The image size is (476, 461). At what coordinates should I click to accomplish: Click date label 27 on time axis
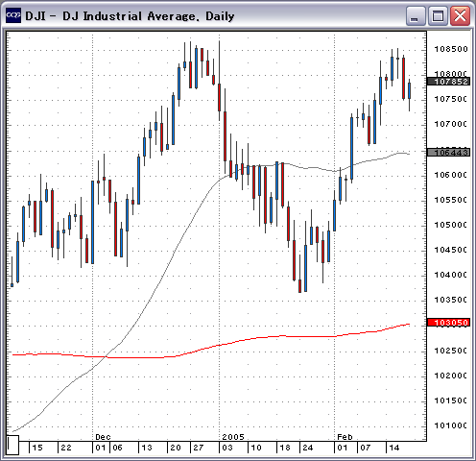tap(199, 448)
